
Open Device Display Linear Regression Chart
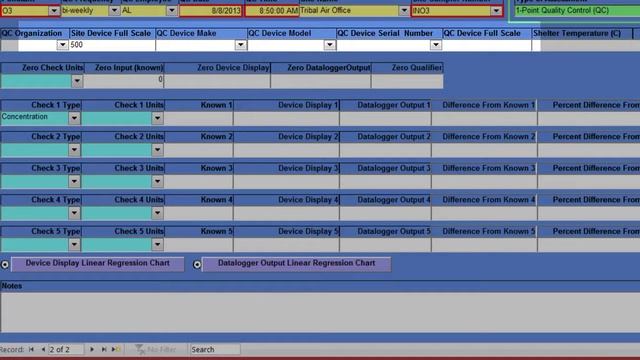pyautogui.click(x=98, y=264)
